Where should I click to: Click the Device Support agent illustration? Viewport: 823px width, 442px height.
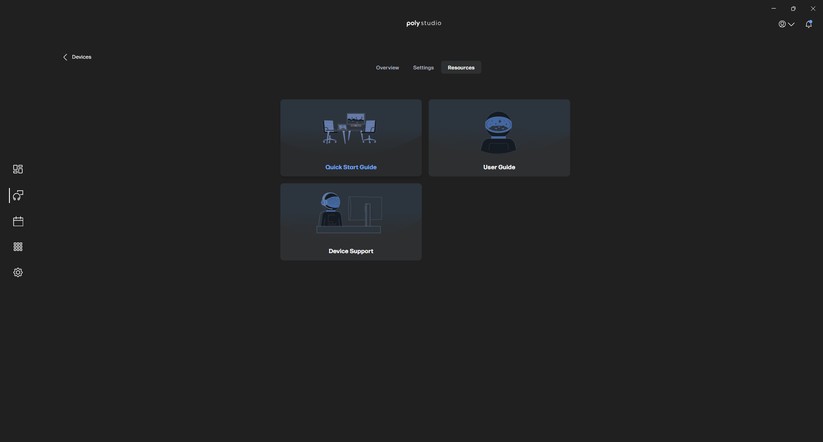pos(350,213)
